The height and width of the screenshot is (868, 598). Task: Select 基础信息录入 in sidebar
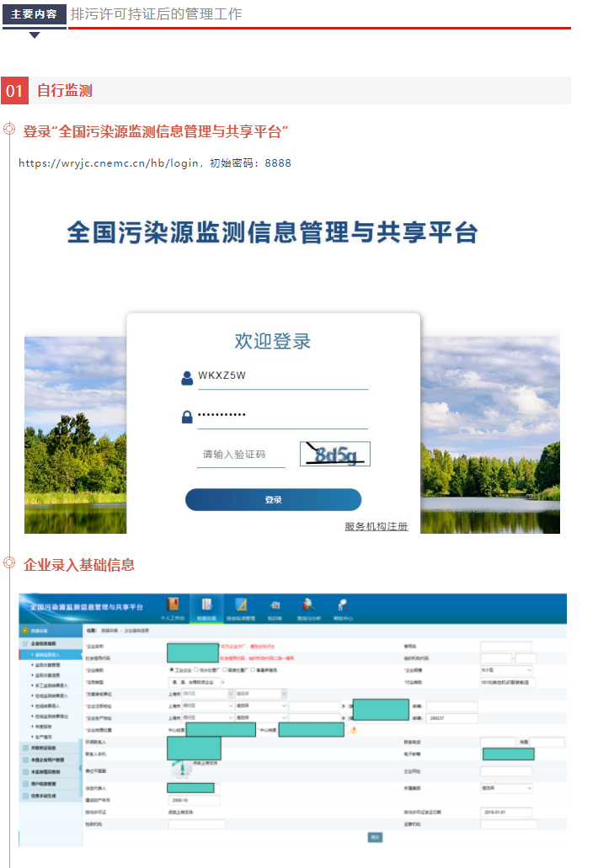pyautogui.click(x=51, y=654)
